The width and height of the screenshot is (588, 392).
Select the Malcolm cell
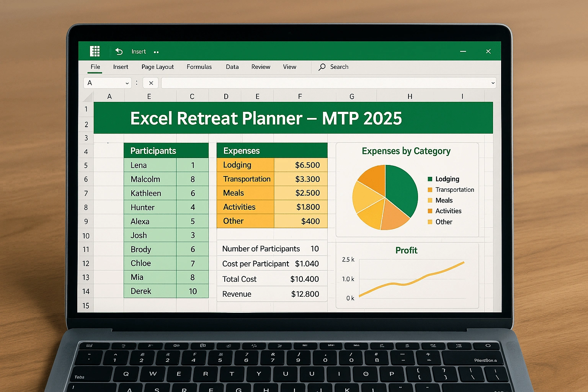[x=150, y=179]
